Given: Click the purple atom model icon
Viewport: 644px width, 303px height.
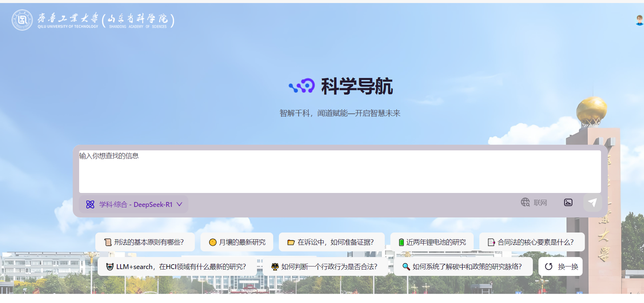Looking at the screenshot, I should pos(90,204).
